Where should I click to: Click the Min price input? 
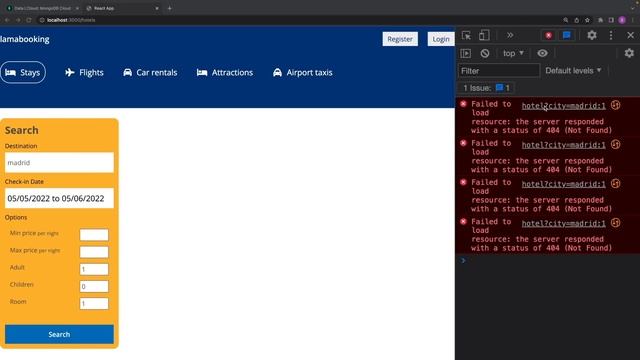[94, 235]
